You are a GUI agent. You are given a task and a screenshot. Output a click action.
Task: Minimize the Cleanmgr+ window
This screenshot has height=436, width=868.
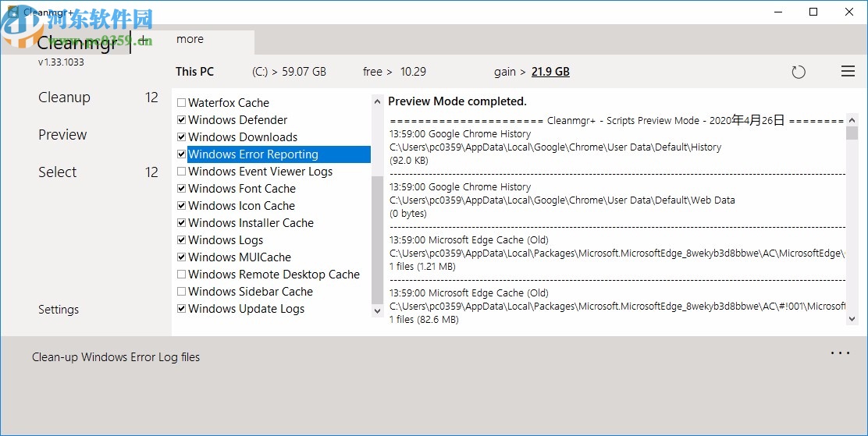point(778,12)
